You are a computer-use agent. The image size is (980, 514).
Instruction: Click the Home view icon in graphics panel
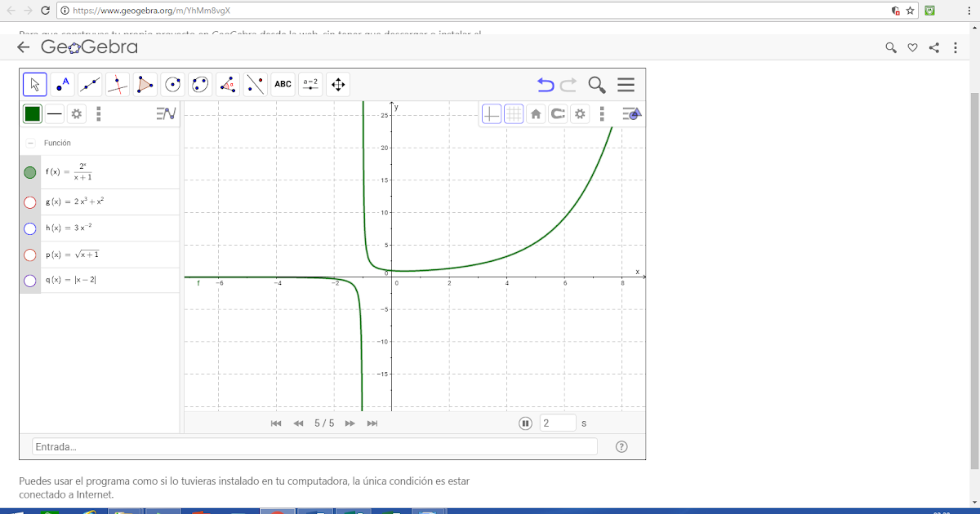click(x=536, y=113)
